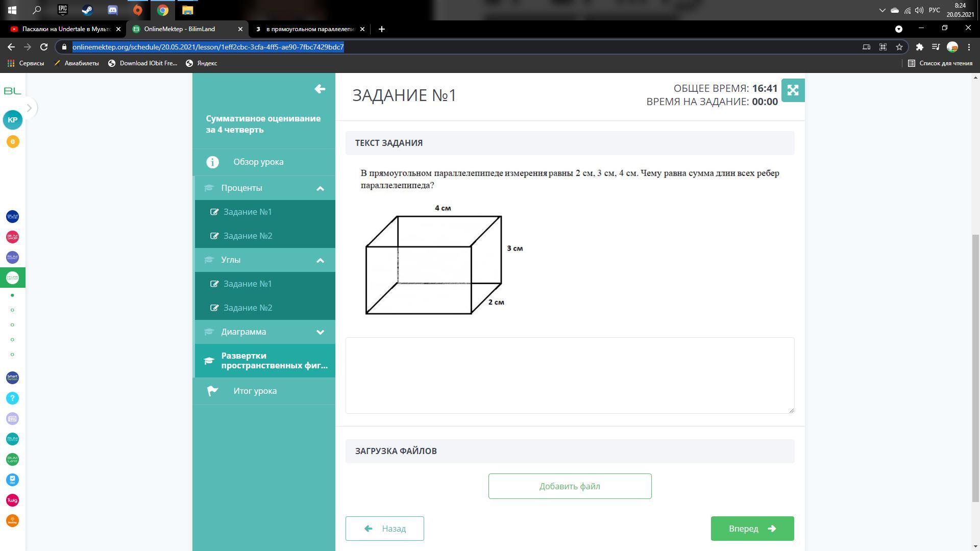
Task: Click the BL logo icon
Action: click(13, 91)
